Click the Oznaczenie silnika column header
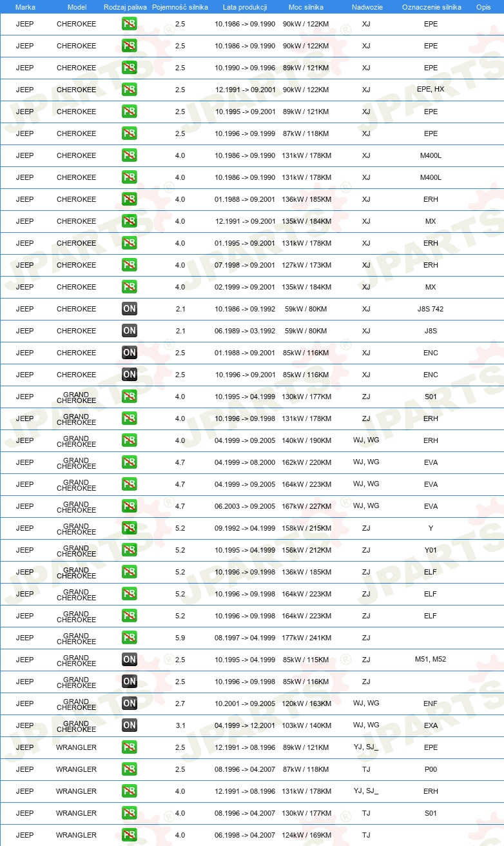 pos(431,7)
